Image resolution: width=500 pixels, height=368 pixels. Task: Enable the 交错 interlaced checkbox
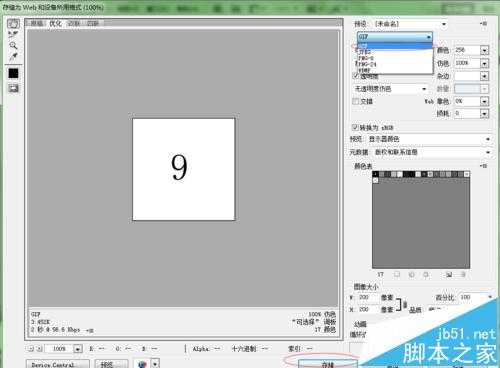pyautogui.click(x=356, y=101)
